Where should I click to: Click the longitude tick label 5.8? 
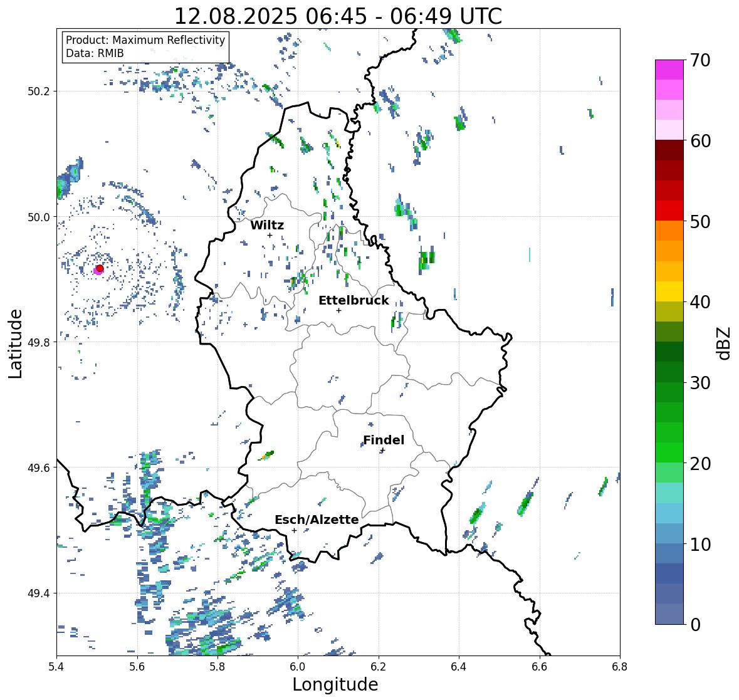218,667
